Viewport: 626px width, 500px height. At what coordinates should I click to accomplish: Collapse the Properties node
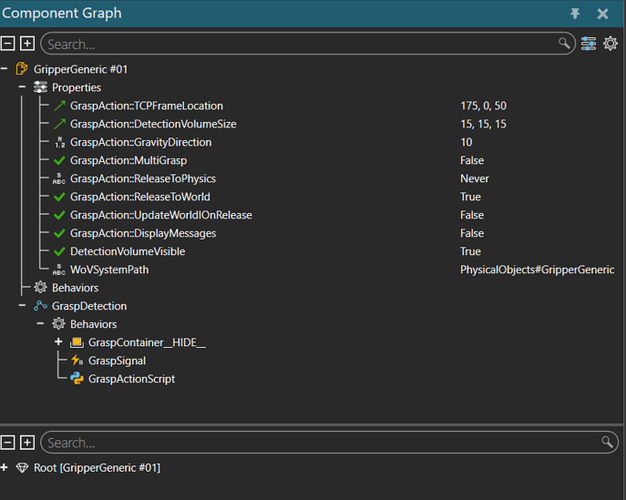pos(22,87)
